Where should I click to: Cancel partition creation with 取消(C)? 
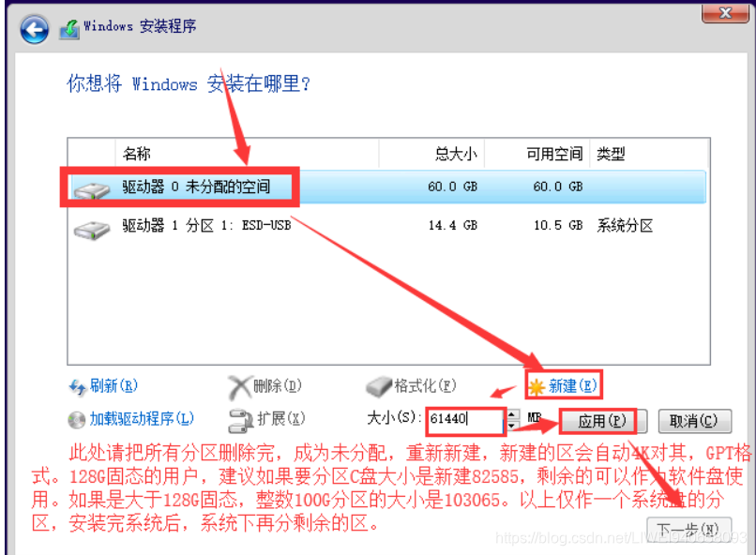(694, 422)
